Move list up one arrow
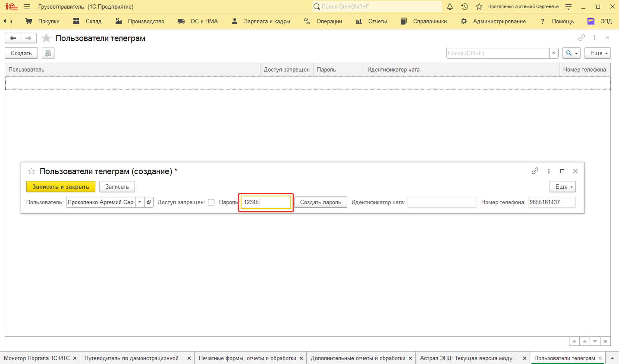Viewport: 619px width, 364px height. coord(584,341)
